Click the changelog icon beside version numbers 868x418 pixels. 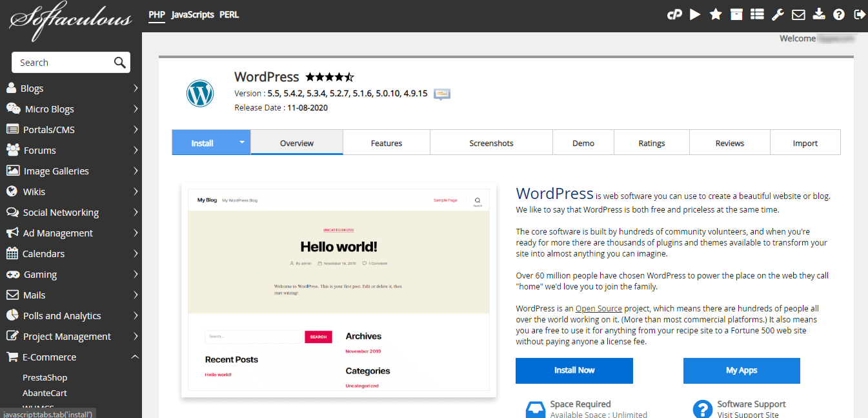442,94
